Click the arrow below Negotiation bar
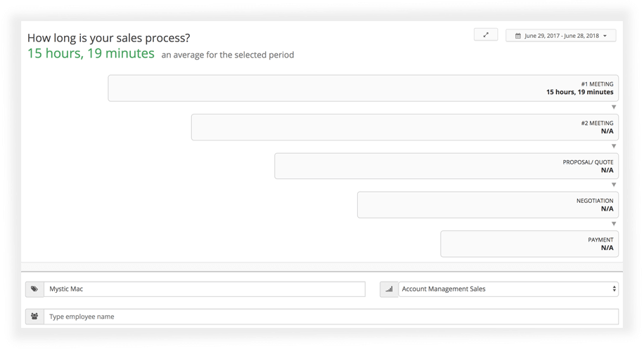This screenshot has width=644, height=349. (614, 224)
